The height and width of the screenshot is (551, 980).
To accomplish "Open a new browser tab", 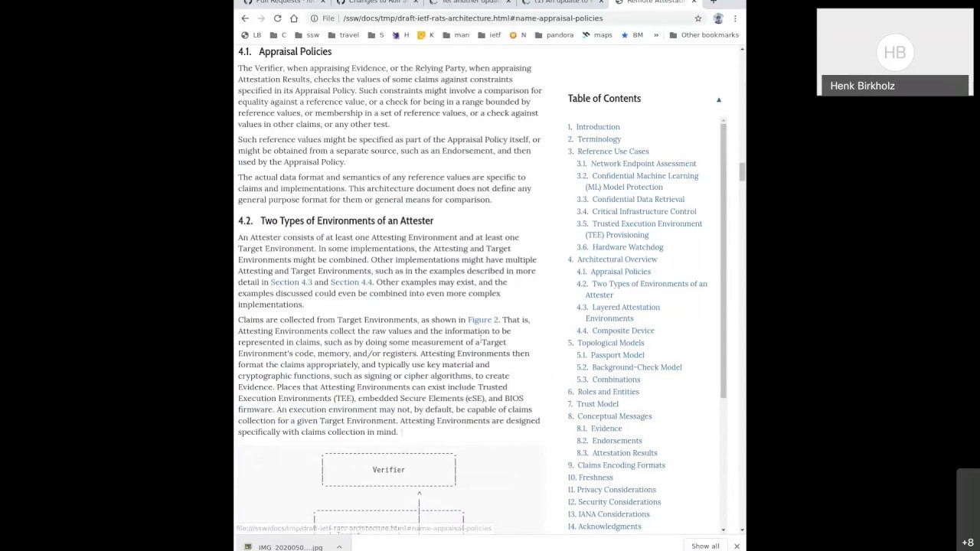I will pos(713,2).
